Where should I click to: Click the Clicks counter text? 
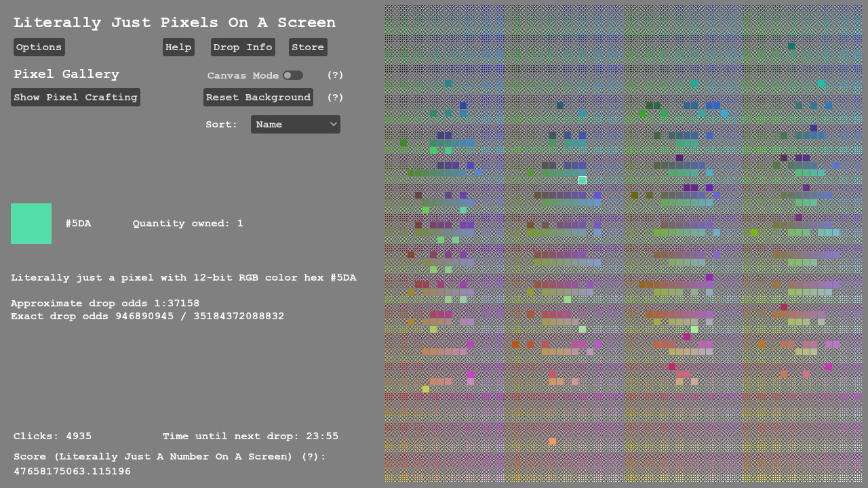click(x=52, y=436)
